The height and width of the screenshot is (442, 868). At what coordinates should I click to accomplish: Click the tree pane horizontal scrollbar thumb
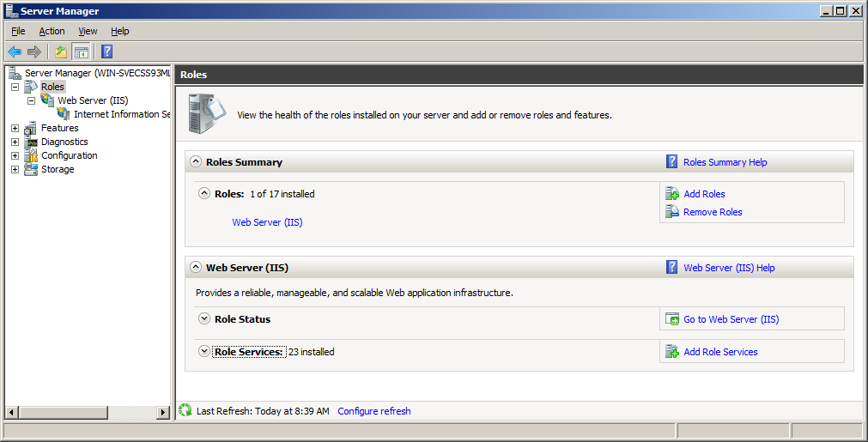tap(64, 412)
